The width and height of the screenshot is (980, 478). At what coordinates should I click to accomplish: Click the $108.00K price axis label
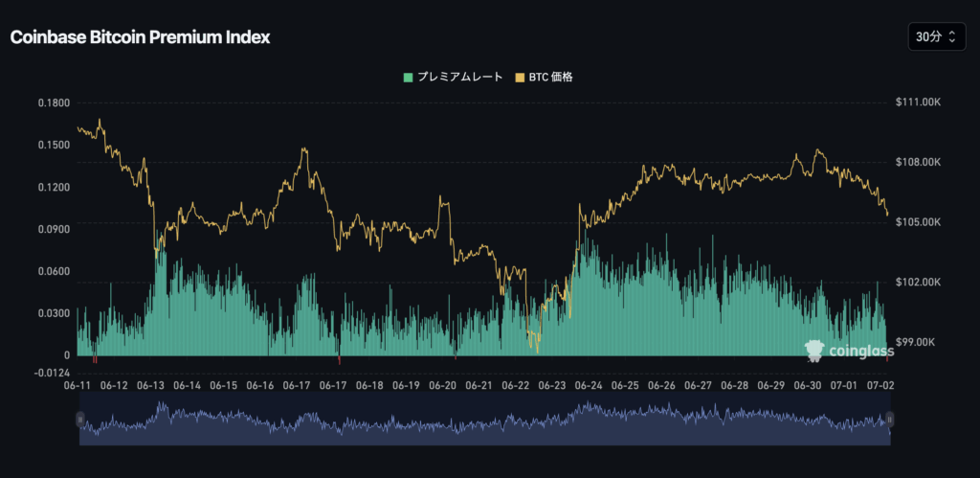pos(918,162)
